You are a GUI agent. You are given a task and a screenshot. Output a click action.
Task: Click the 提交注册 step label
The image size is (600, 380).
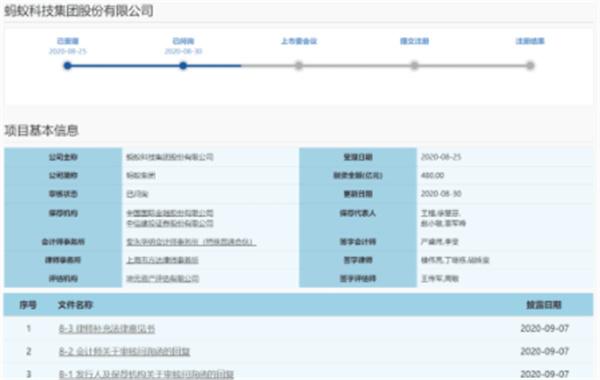coord(414,41)
